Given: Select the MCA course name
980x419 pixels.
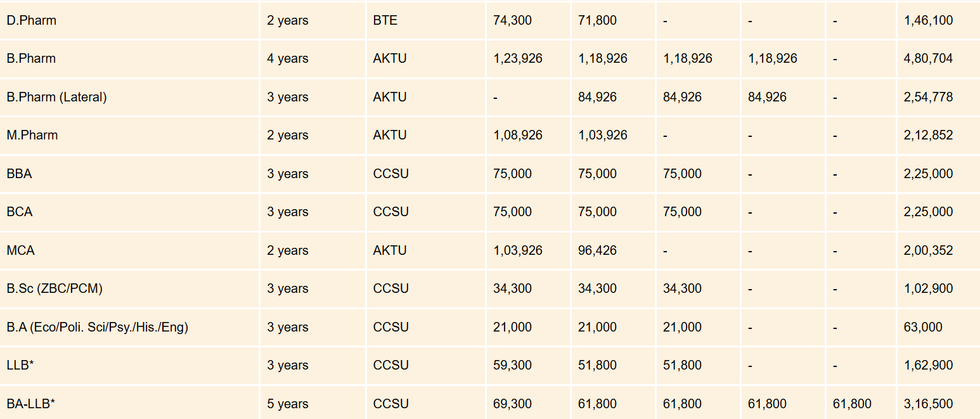Looking at the screenshot, I should point(20,250).
